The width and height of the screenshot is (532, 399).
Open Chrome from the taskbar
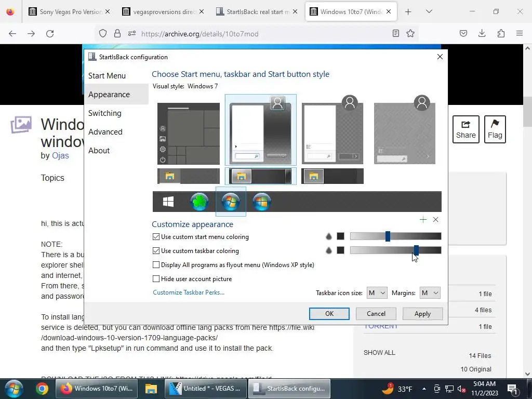(x=42, y=389)
